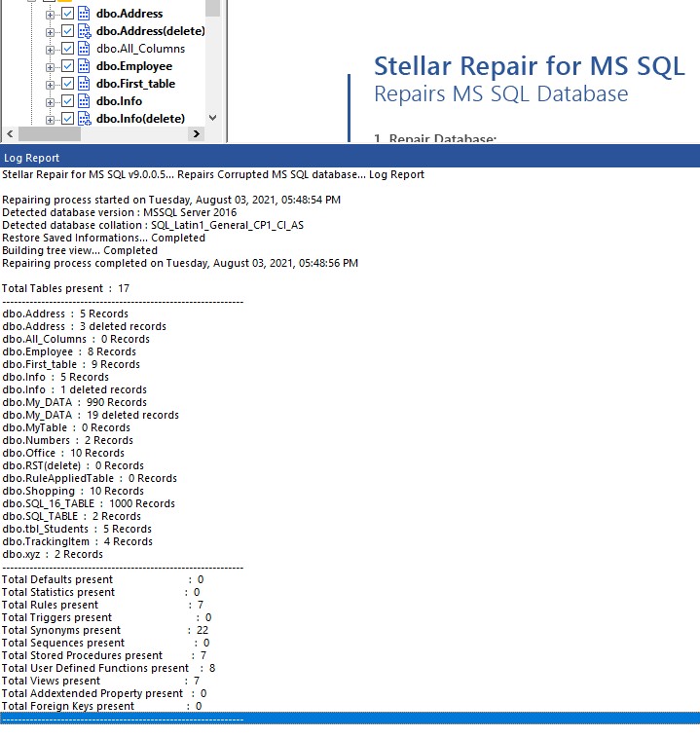Image resolution: width=700 pixels, height=738 pixels.
Task: Select the dbo.Info tree item
Action: coord(119,100)
